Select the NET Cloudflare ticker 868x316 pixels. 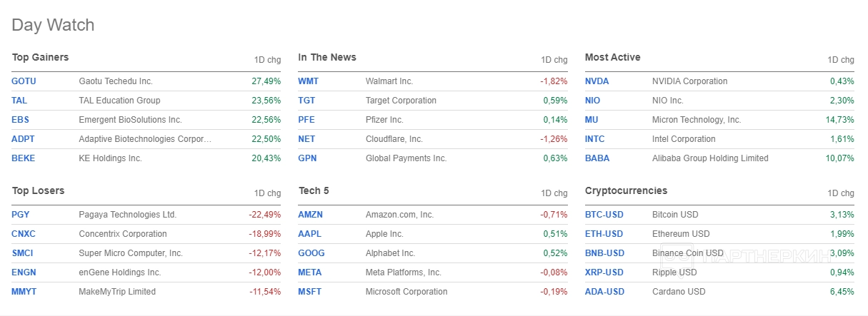pyautogui.click(x=306, y=139)
